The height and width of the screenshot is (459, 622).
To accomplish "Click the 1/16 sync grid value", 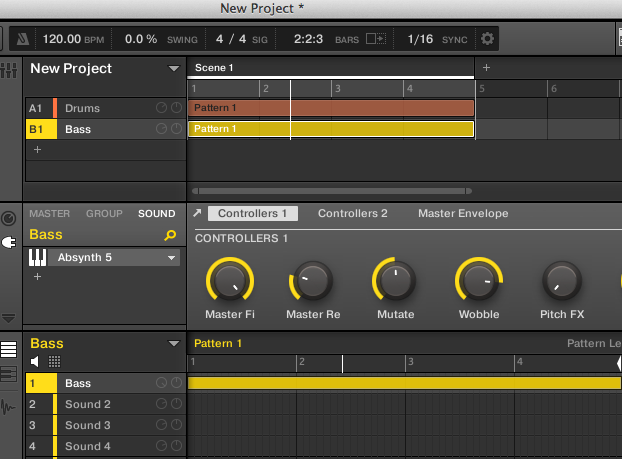I will tap(420, 39).
